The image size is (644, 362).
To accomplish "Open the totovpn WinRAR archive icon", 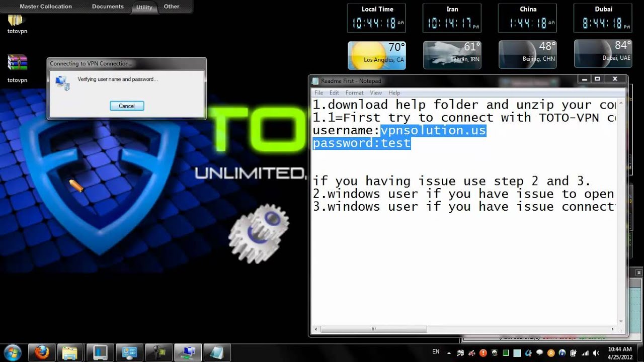I will pos(17,68).
